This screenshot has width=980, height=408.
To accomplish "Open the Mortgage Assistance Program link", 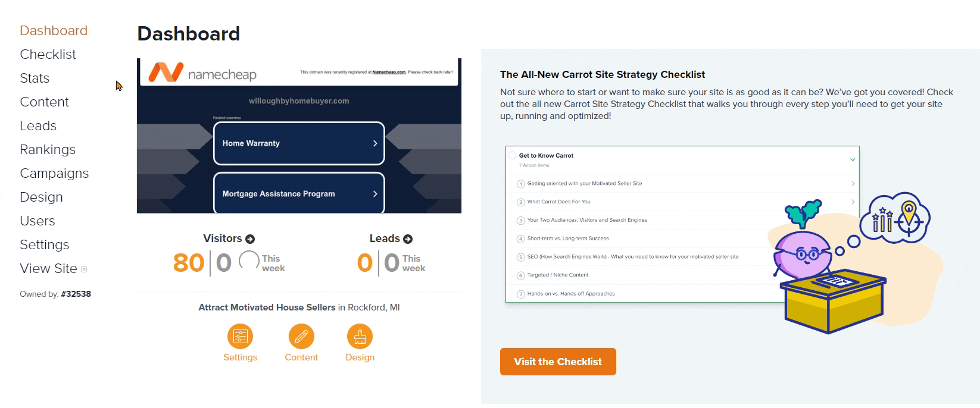I will [299, 193].
